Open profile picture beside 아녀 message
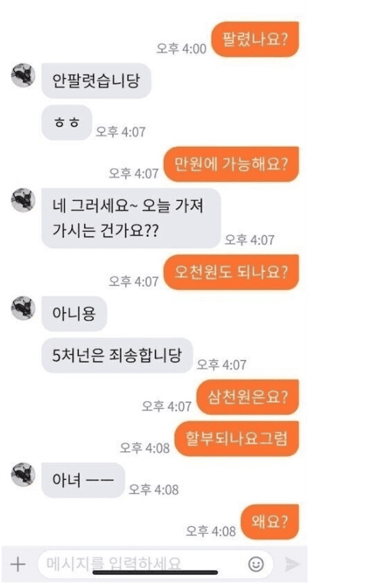 23,474
